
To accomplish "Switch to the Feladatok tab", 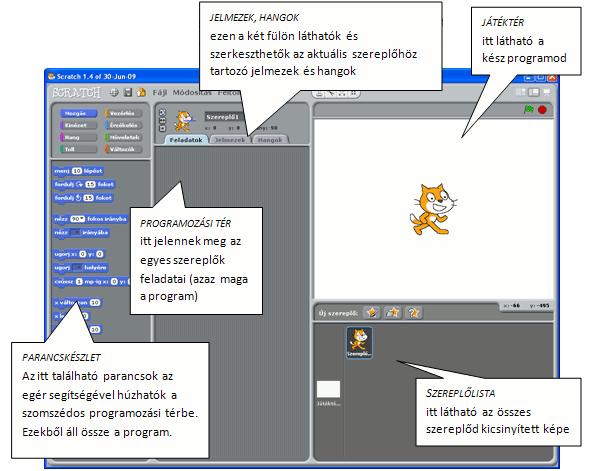I will pos(186,140).
